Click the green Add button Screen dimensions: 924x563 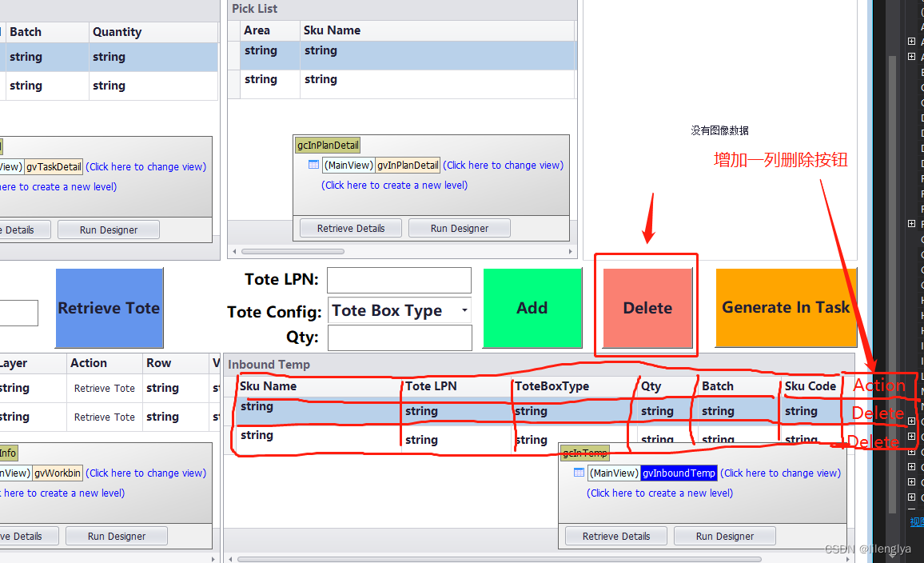(532, 308)
